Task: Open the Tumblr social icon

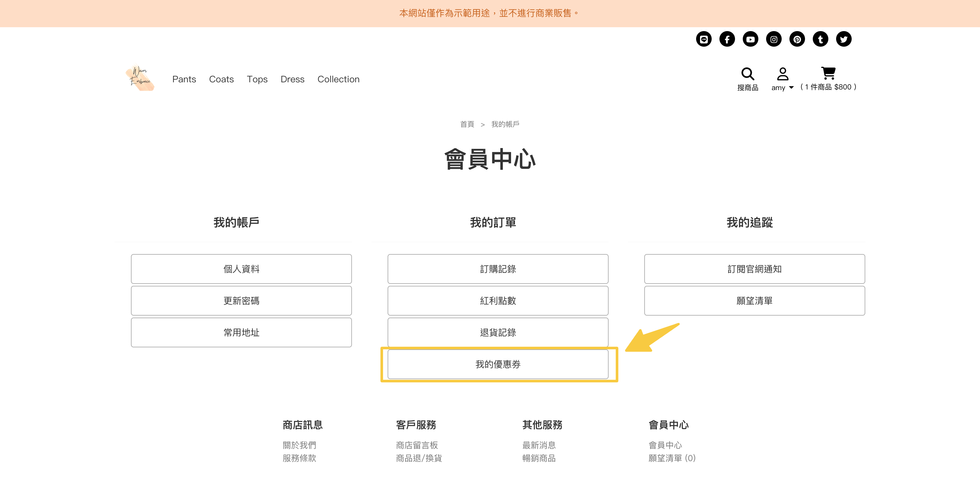Action: (x=820, y=39)
